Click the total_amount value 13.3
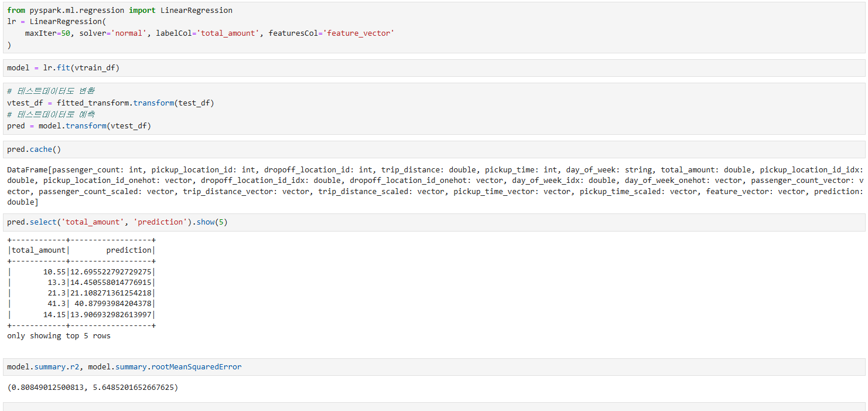Image resolution: width=868 pixels, height=411 pixels. [57, 282]
